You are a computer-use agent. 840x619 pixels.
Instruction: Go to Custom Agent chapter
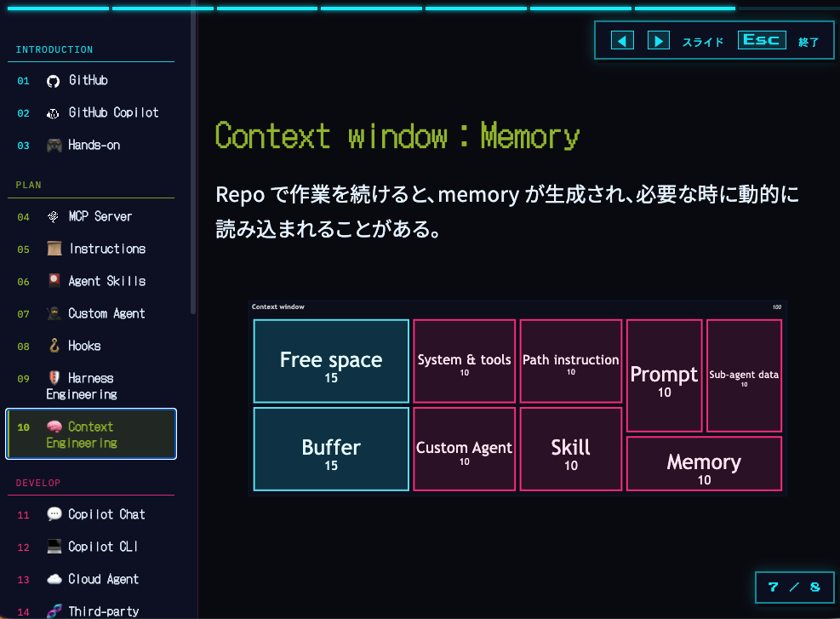pos(91,313)
